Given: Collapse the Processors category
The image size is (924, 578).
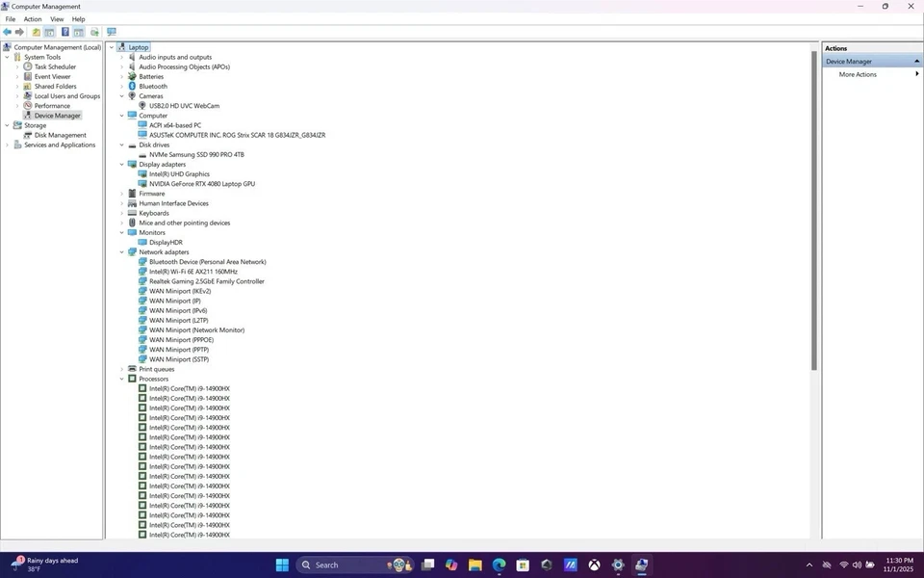Looking at the screenshot, I should [122, 380].
